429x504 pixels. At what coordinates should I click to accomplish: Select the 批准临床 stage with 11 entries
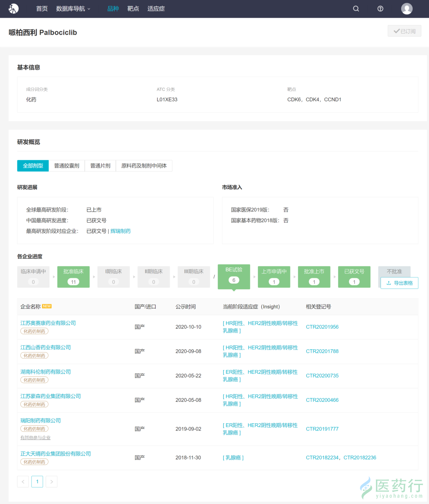pos(73,277)
